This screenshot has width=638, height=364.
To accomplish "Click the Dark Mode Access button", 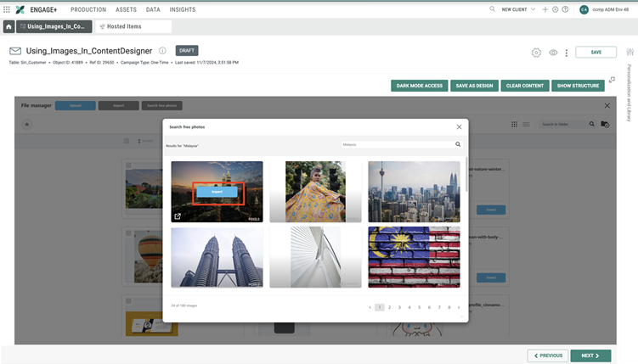I will [x=419, y=86].
